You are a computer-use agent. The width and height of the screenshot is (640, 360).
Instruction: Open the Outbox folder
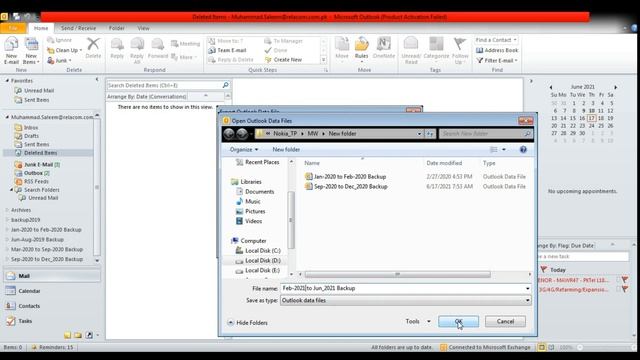(x=32, y=173)
